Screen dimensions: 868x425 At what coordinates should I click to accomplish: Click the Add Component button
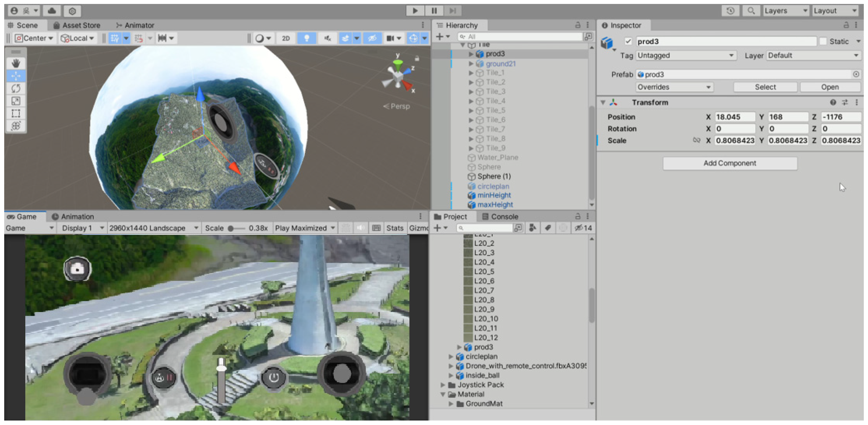click(730, 164)
